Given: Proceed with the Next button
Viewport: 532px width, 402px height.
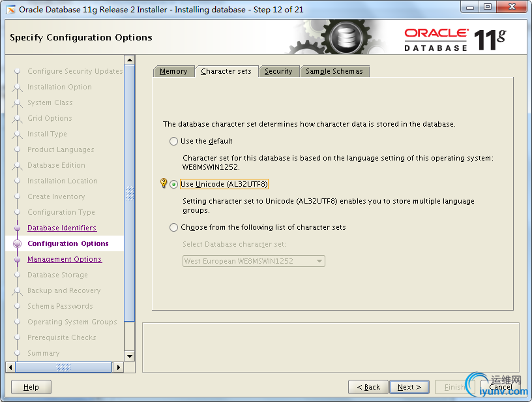Looking at the screenshot, I should coord(409,387).
